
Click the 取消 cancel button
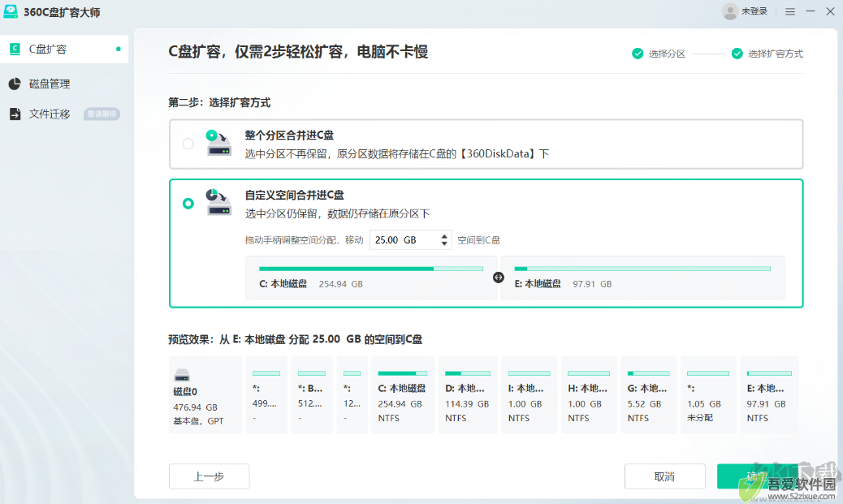[665, 476]
